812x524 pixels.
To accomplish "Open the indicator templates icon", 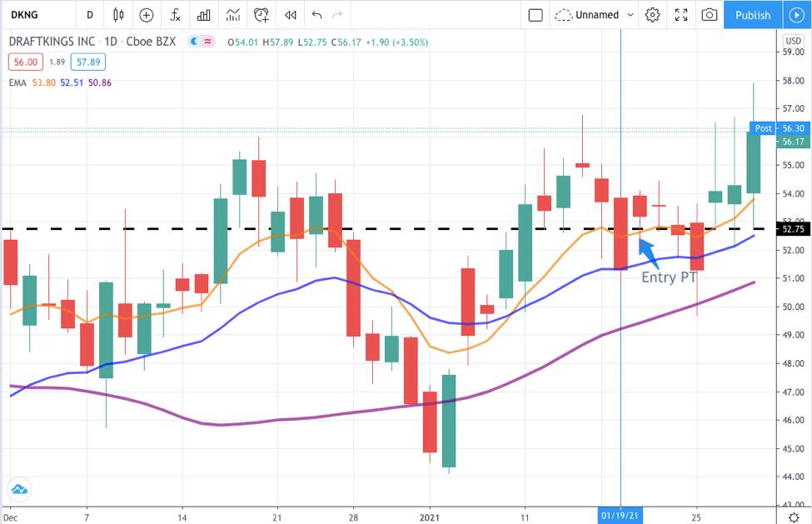I will click(233, 15).
